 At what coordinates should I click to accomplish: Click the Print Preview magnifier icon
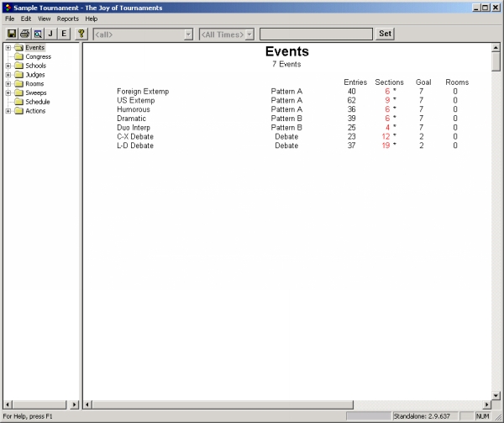point(38,34)
